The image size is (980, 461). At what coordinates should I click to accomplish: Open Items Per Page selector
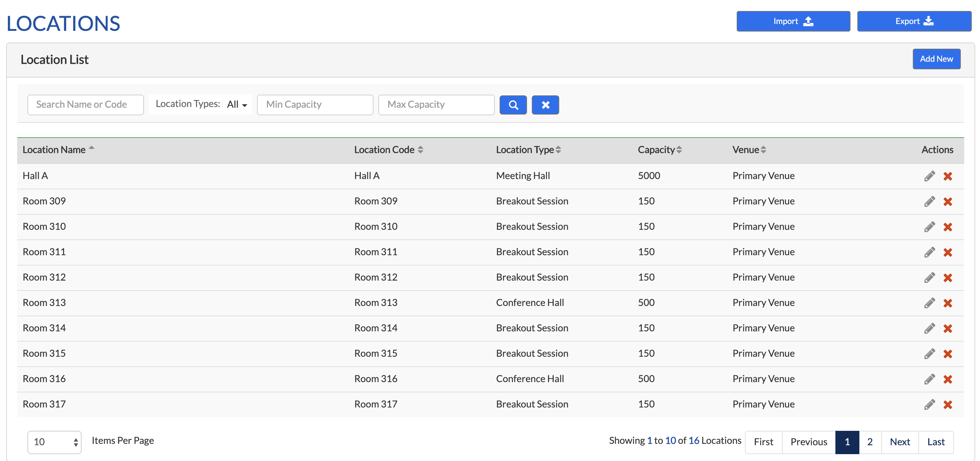click(54, 442)
